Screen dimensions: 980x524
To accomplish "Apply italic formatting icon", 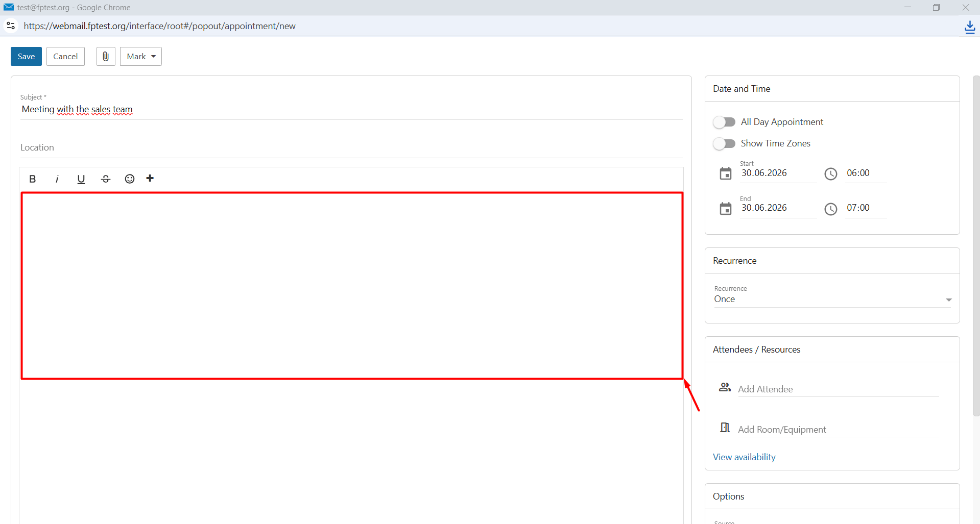I will [57, 179].
